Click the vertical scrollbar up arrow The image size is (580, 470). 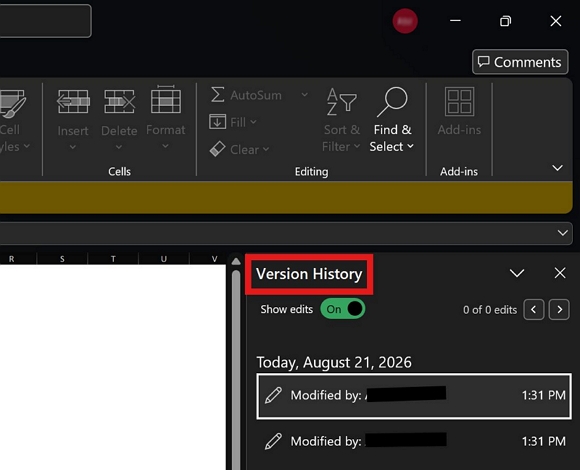[x=236, y=262]
